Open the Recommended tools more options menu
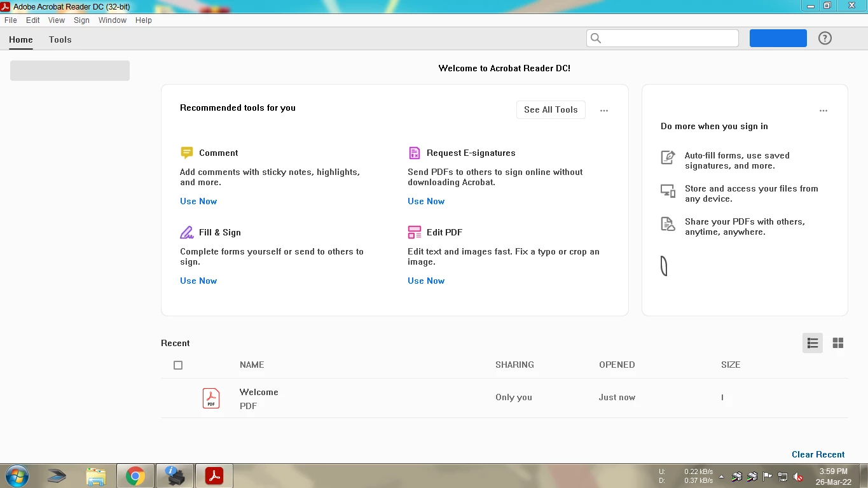The width and height of the screenshot is (868, 488). point(604,111)
